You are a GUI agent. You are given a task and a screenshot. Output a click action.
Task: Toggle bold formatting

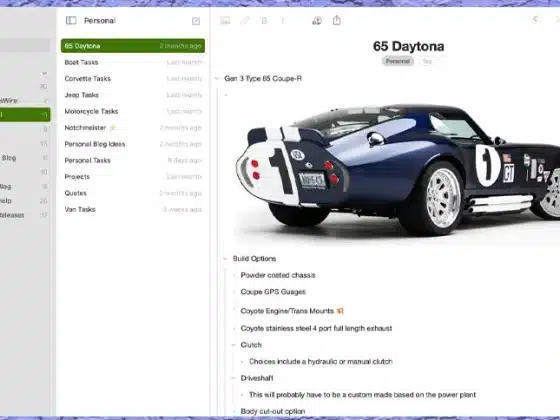coord(264,21)
